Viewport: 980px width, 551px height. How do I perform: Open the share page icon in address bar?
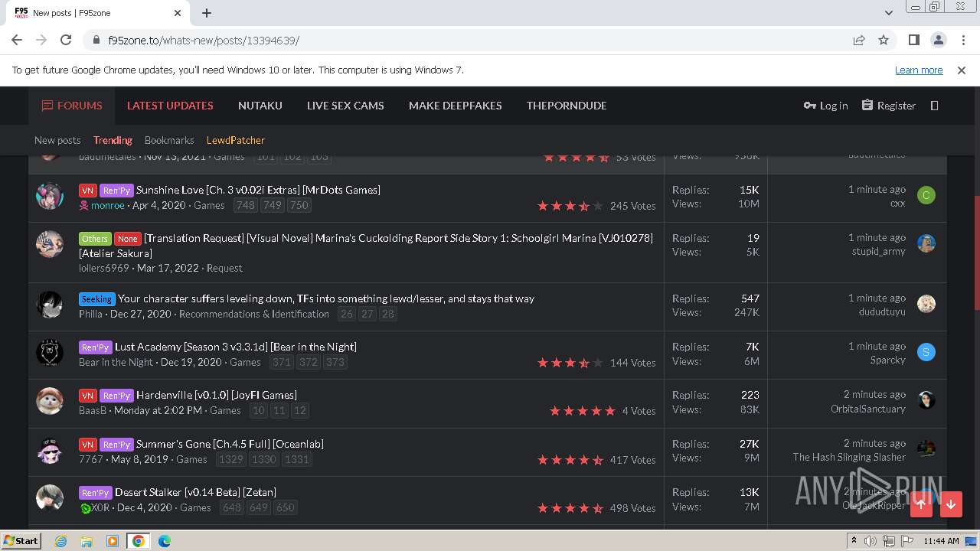859,40
